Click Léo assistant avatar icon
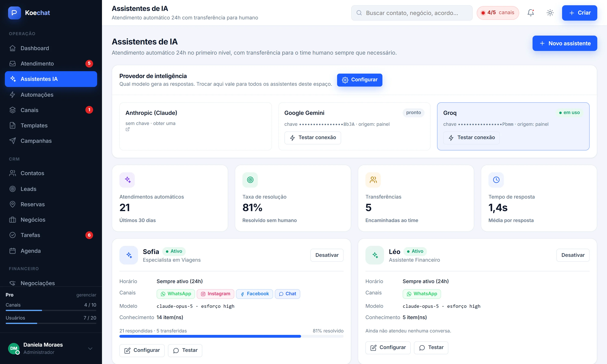607x364 pixels. (x=375, y=255)
